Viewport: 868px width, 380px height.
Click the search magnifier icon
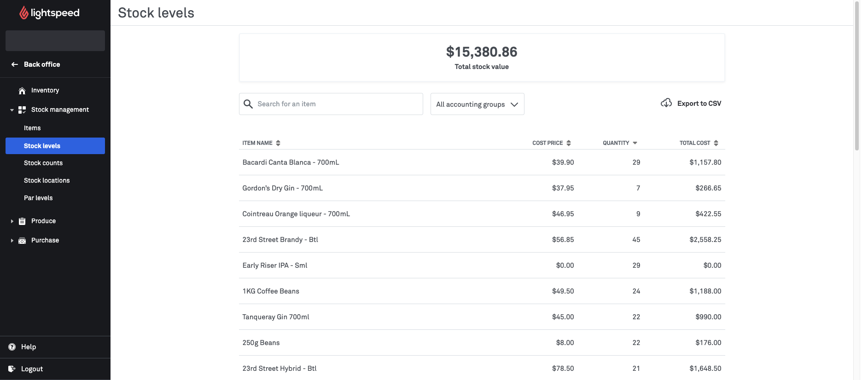click(x=248, y=104)
